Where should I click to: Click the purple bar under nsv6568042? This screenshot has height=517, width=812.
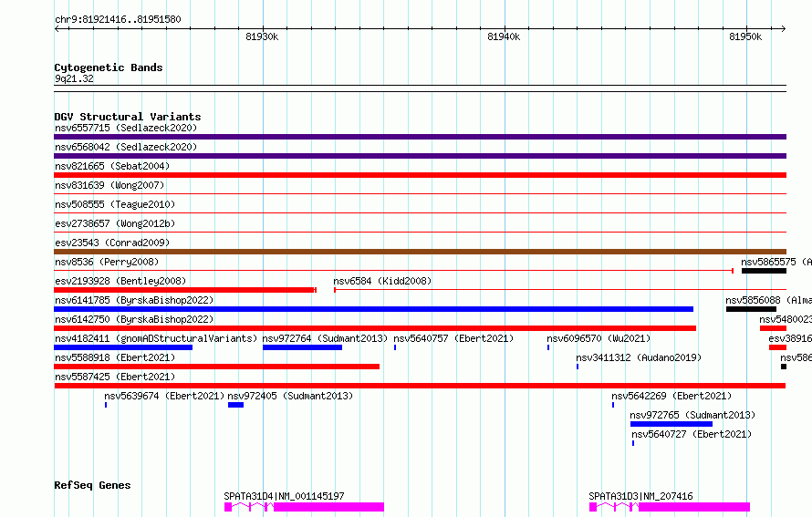[x=420, y=156]
